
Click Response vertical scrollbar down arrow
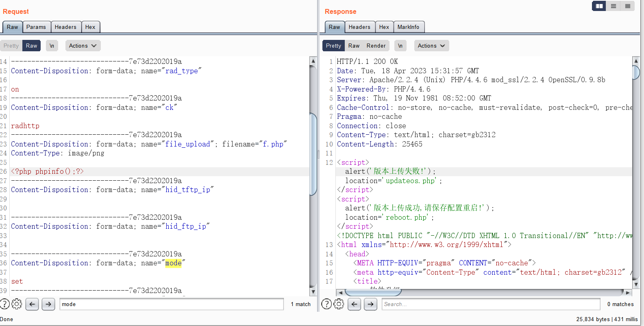click(x=636, y=284)
